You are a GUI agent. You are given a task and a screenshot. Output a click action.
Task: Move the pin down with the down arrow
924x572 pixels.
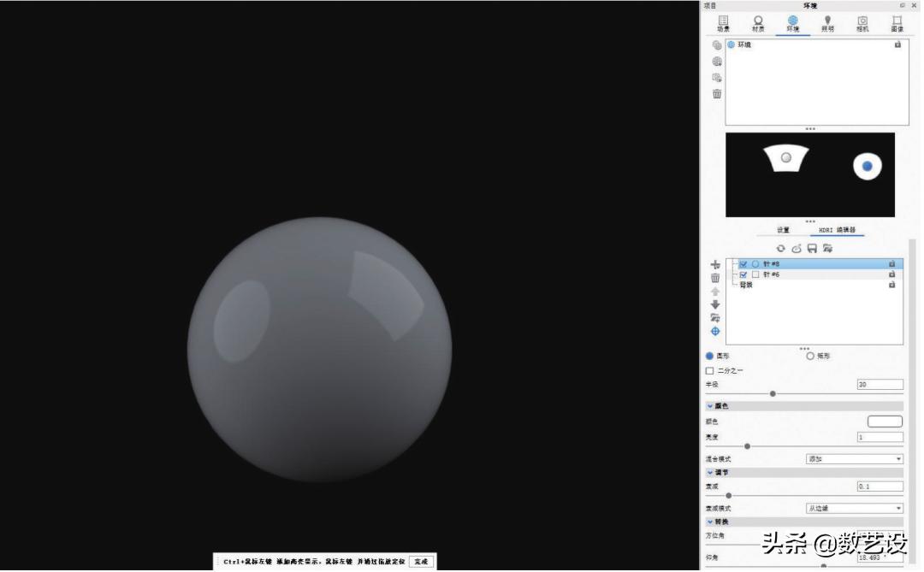pyautogui.click(x=715, y=304)
